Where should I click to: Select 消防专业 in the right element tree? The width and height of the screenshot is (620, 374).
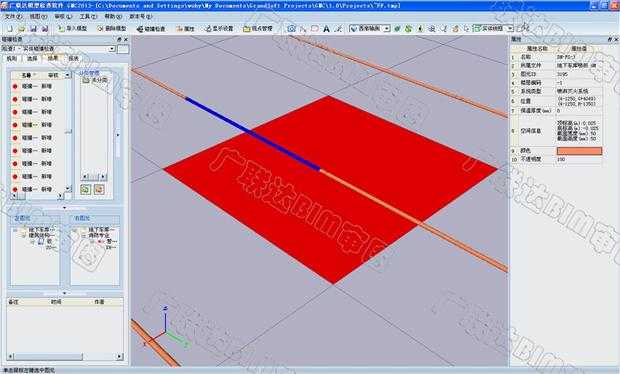pyautogui.click(x=99, y=235)
